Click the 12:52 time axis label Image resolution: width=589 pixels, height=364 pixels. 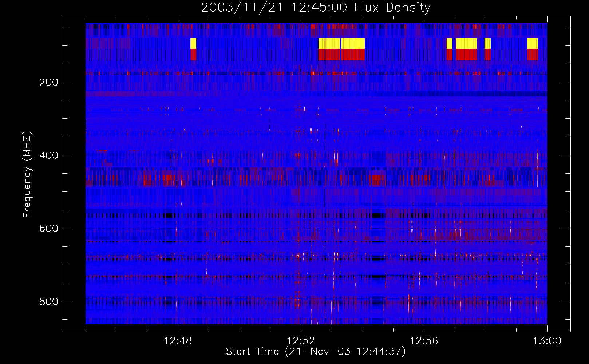[x=301, y=341]
